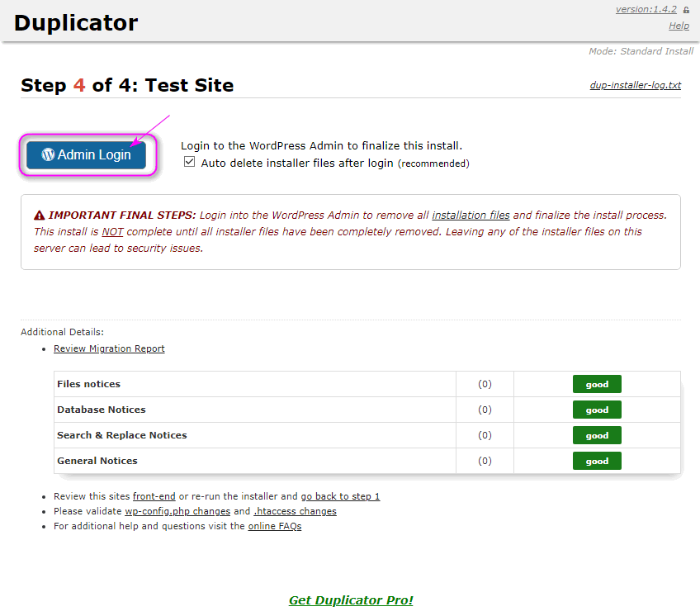Open the front-end link
Screen dimensions: 700x616
[154, 496]
